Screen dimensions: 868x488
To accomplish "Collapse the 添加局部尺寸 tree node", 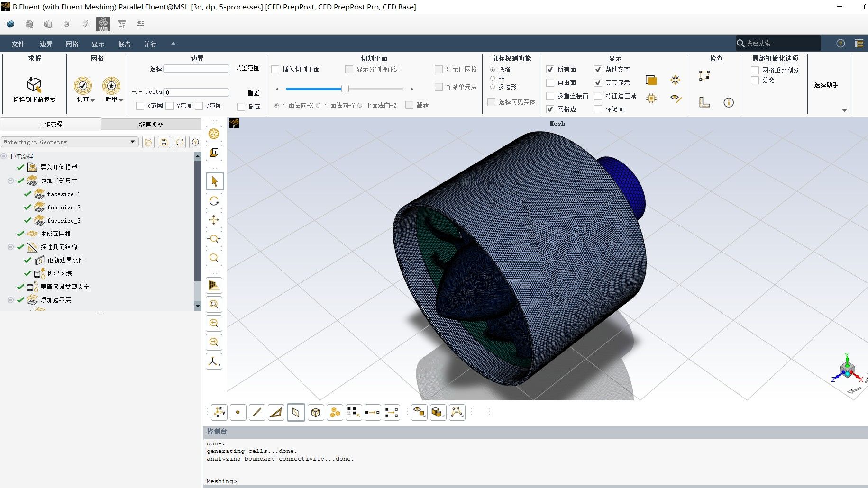I will 10,181.
